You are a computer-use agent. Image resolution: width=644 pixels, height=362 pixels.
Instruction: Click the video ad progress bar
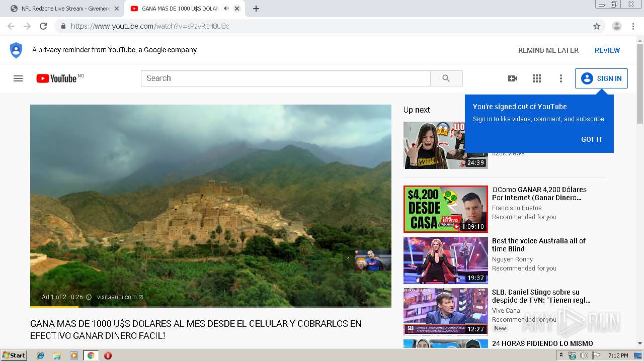pos(210,306)
